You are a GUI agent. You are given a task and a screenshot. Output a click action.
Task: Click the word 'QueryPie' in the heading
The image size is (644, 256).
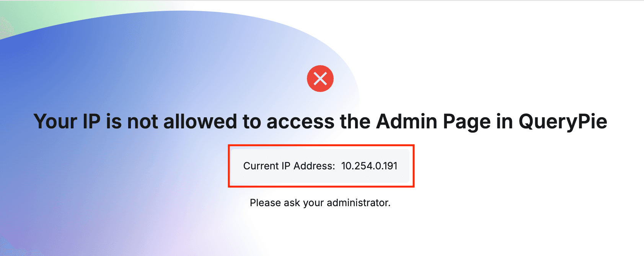pos(562,122)
